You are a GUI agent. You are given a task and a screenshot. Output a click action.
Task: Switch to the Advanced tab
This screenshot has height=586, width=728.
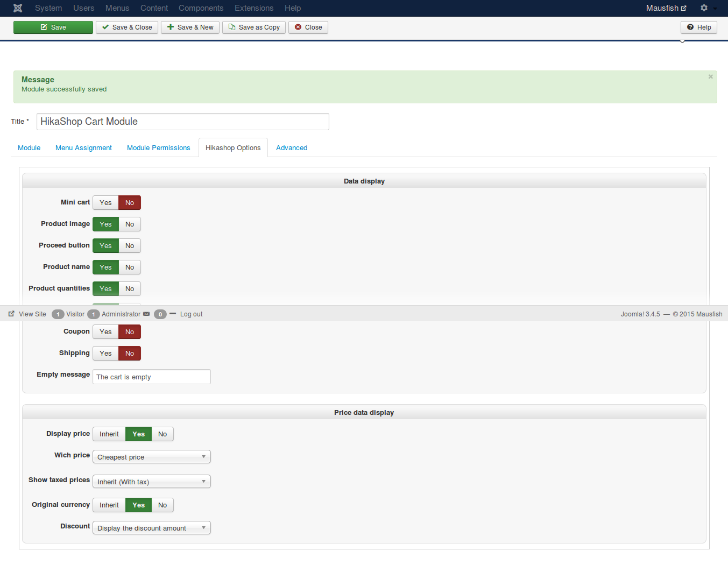point(292,148)
